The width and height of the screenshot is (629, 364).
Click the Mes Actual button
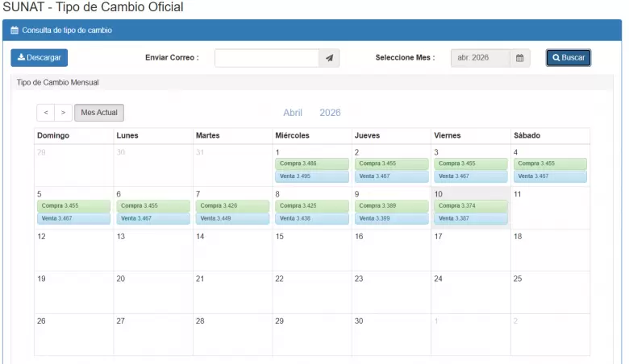[99, 113]
